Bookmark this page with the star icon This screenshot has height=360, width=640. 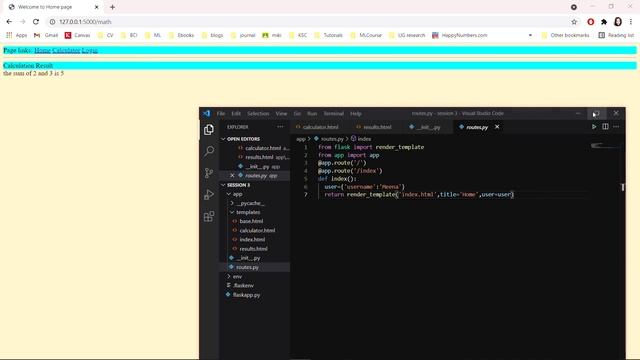tap(574, 22)
